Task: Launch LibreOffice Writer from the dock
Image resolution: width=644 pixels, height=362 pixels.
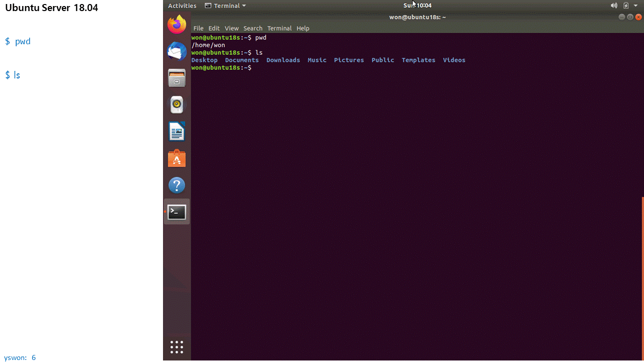Action: click(x=177, y=132)
